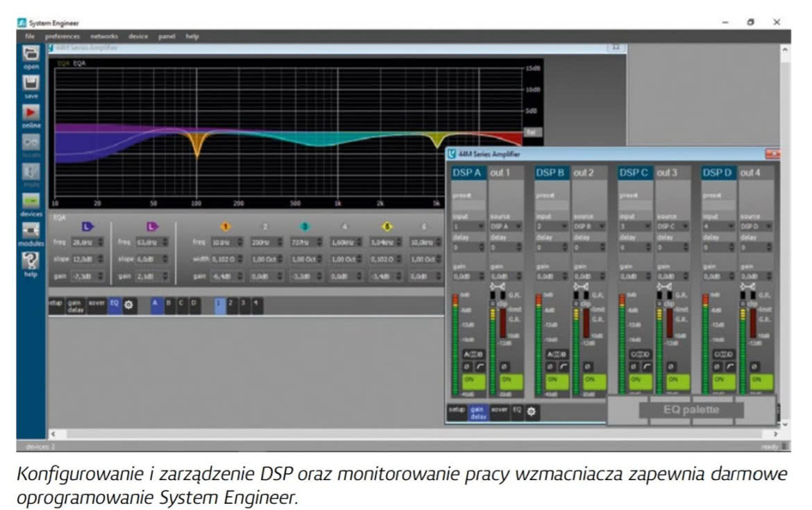The height and width of the screenshot is (510, 812).
Task: Select the blue low shelf filter marker
Action: point(87,226)
